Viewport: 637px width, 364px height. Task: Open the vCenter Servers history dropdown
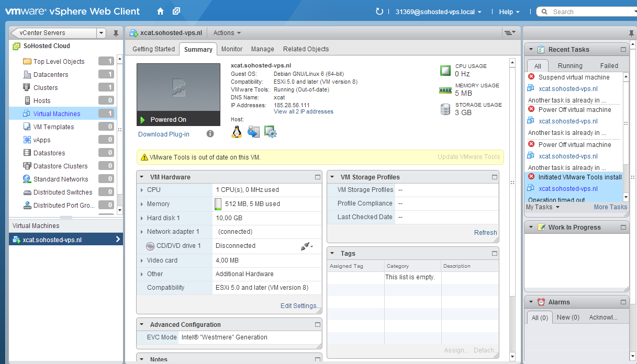click(102, 33)
